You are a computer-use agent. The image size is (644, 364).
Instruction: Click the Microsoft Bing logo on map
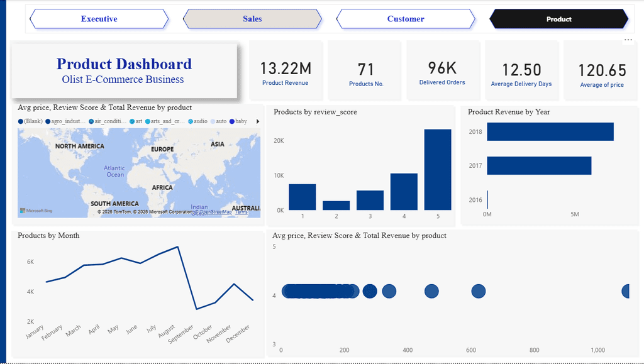pyautogui.click(x=36, y=211)
